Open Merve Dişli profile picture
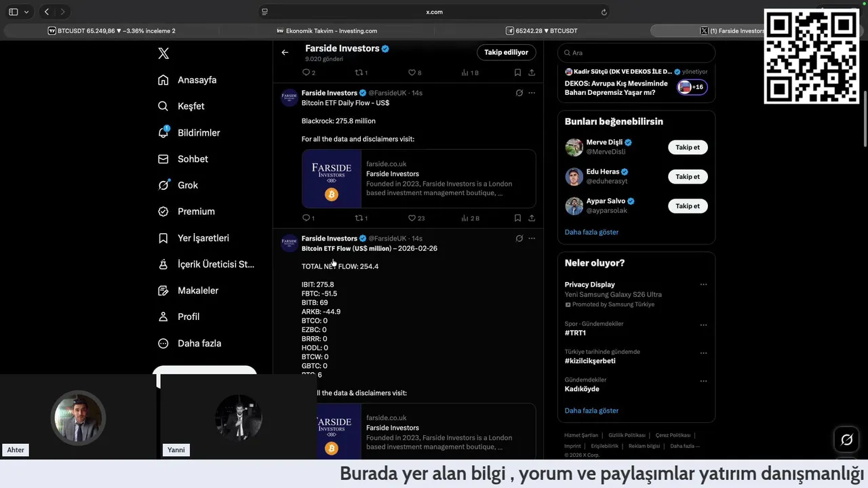 tap(574, 147)
